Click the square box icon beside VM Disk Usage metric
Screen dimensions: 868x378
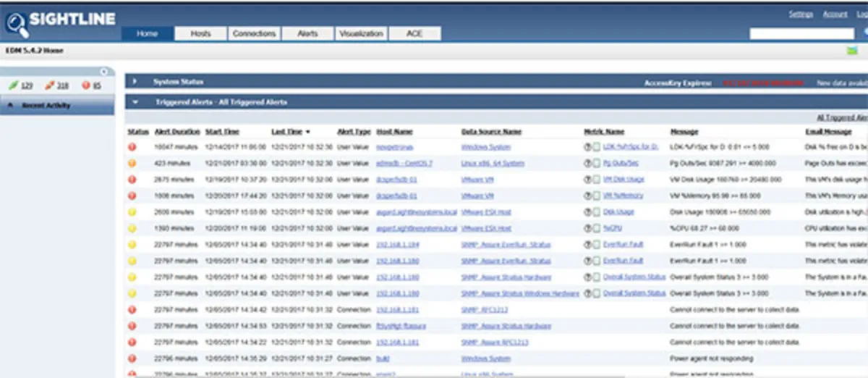click(x=596, y=180)
